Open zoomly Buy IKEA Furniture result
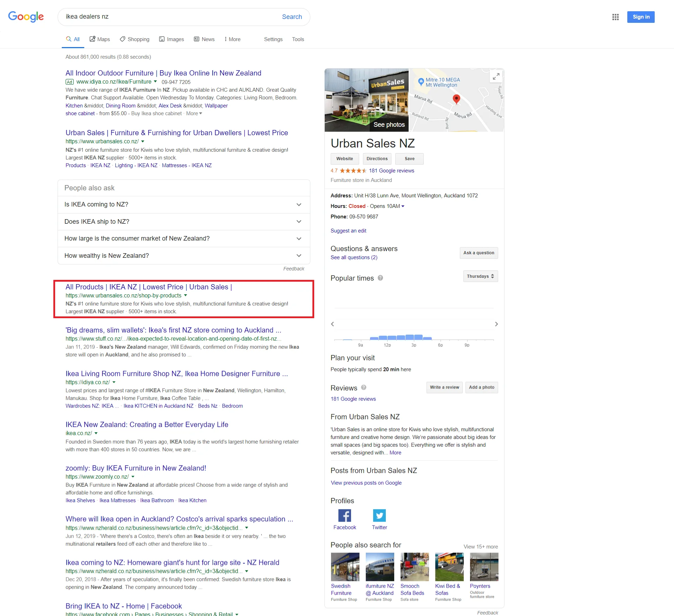Screen dimensions: 674x616 [136, 468]
